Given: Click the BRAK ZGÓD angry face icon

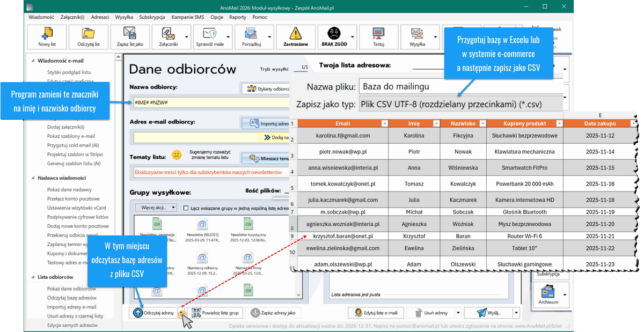Looking at the screenshot, I should [x=333, y=33].
